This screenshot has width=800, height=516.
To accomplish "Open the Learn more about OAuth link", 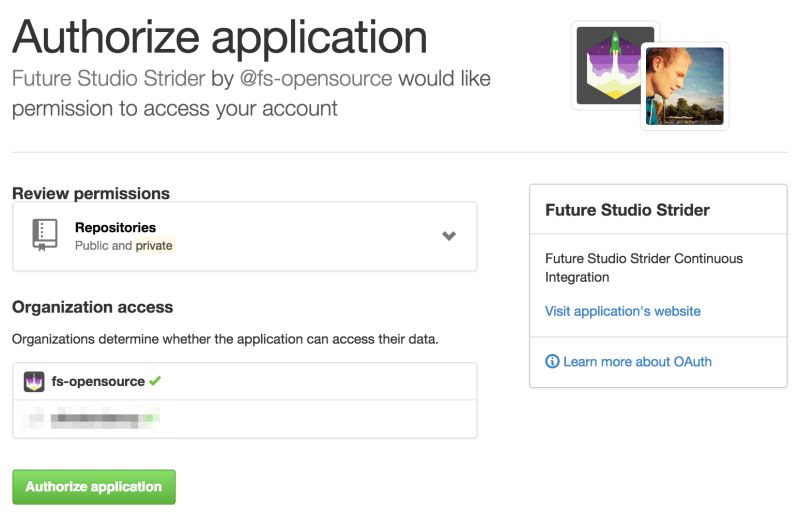I will click(637, 361).
